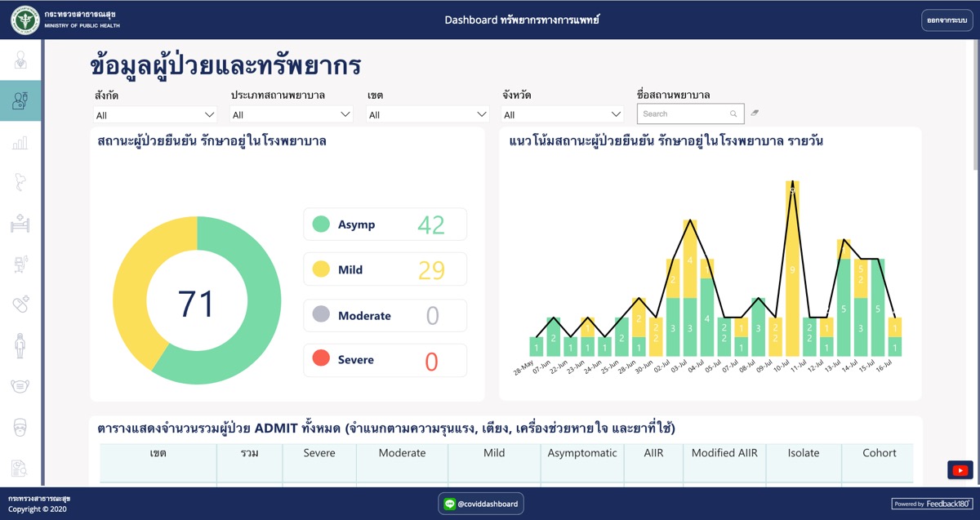Open the เขต filter dropdown
This screenshot has height=520, width=980.
tap(428, 115)
